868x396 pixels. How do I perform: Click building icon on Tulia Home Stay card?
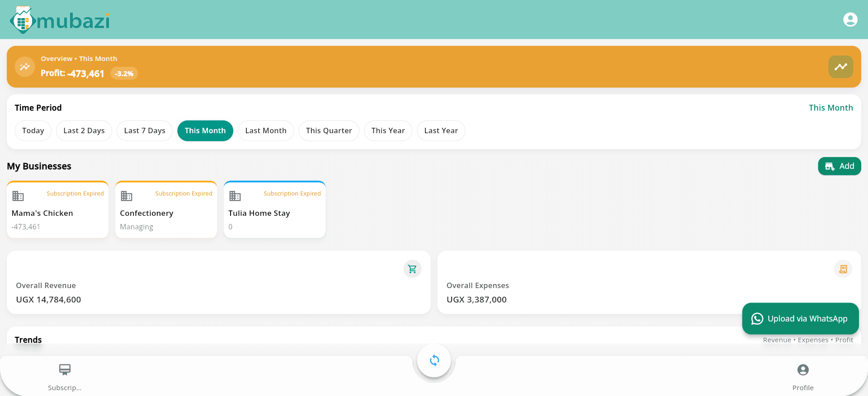click(x=235, y=196)
